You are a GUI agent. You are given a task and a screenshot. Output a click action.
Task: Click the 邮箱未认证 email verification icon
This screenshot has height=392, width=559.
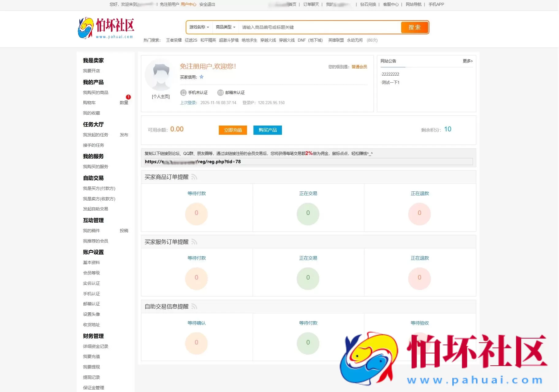[220, 92]
